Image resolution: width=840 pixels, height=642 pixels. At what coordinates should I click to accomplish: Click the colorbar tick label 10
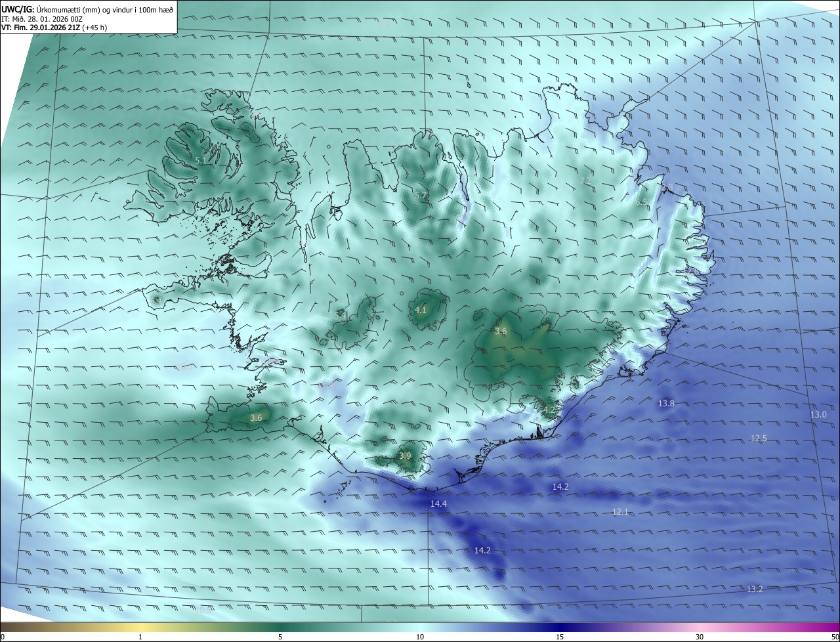pos(420,637)
